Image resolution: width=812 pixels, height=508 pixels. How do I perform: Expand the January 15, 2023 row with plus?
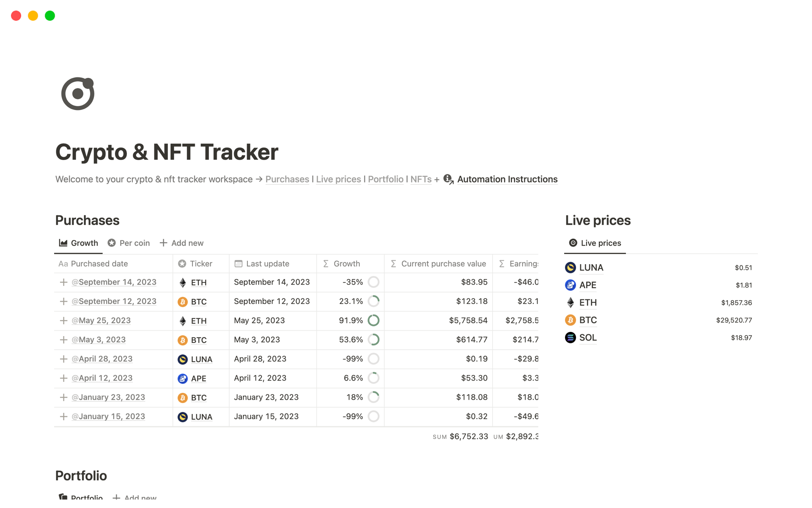[x=63, y=417]
